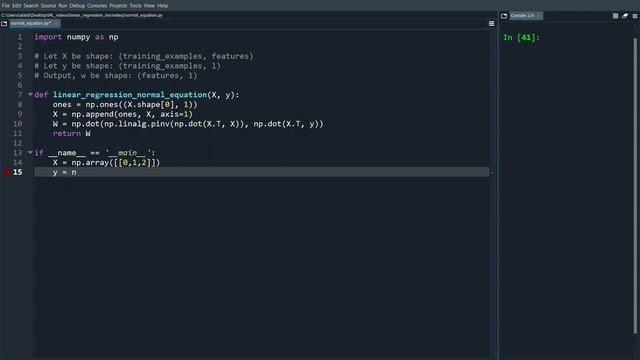Viewport: 640px width, 360px height.
Task: Click line number 15 in the gutter
Action: coord(18,172)
